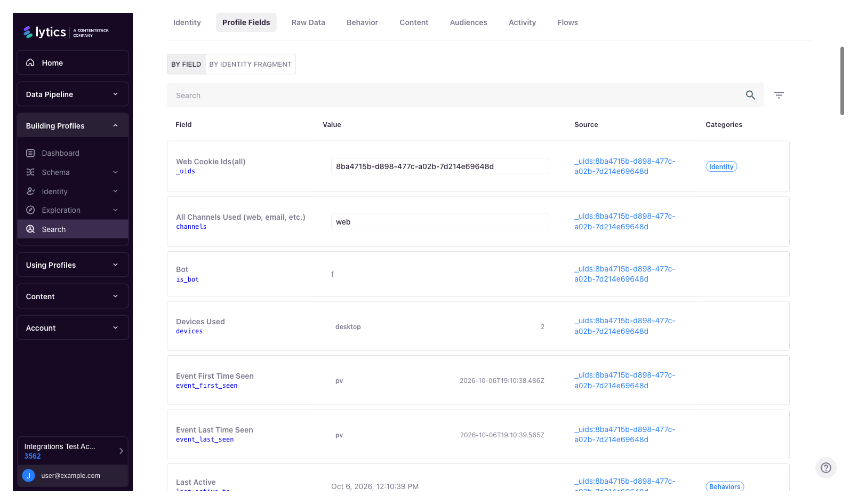
Task: Click the is_bot field slug
Action: [x=187, y=279]
